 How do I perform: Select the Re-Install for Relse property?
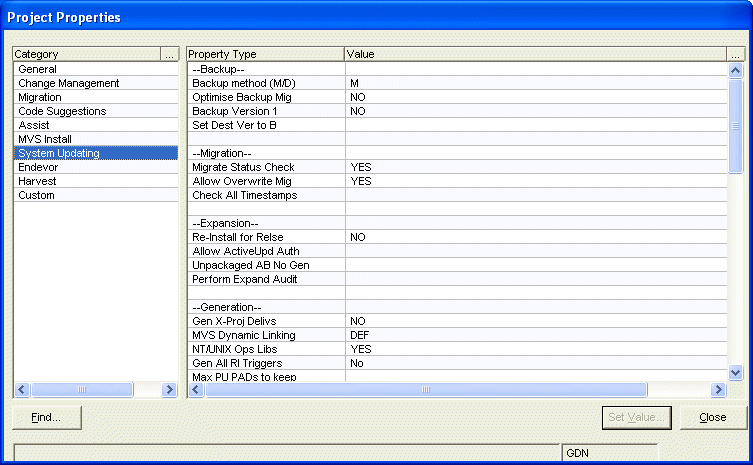coord(238,237)
